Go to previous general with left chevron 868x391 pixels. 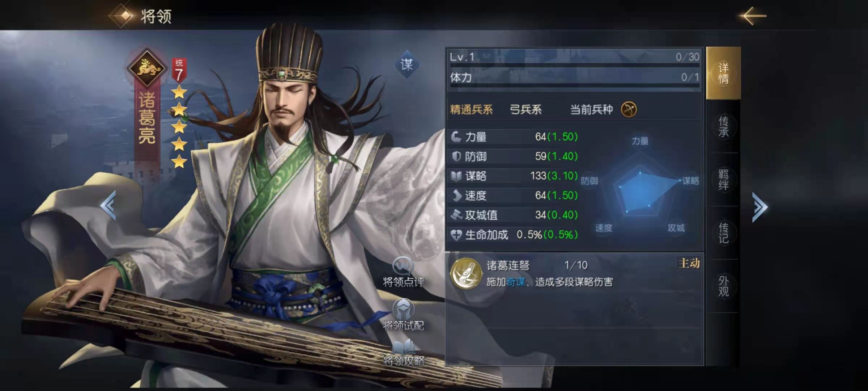click(108, 205)
